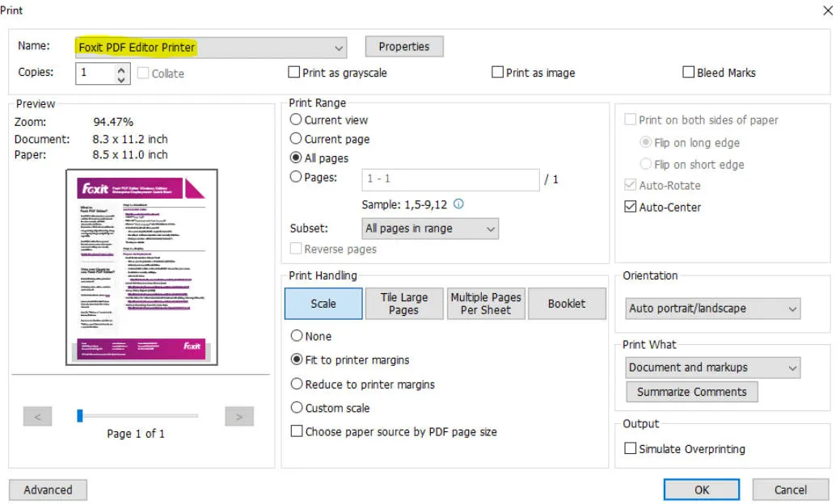Toggle the Auto-Center checkbox

tap(631, 207)
